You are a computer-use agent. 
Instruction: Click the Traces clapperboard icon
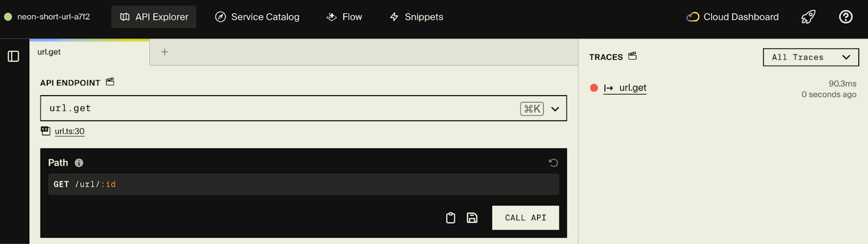click(x=633, y=56)
